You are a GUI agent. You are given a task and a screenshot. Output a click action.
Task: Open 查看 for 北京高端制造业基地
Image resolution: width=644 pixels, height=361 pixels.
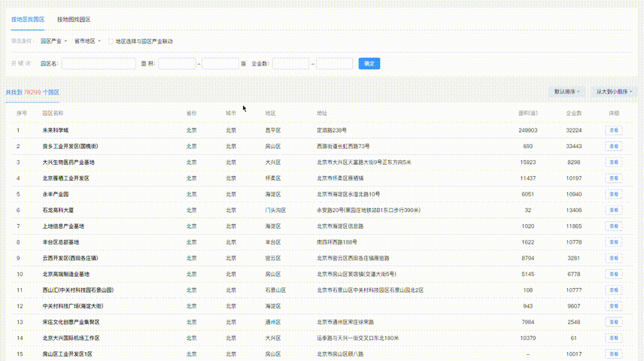(x=614, y=274)
